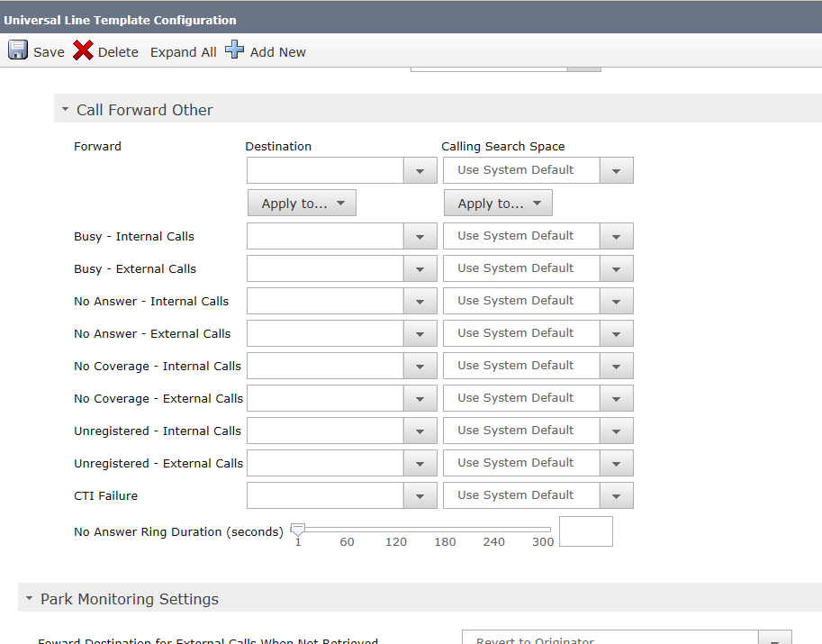This screenshot has height=644, width=822.
Task: Click Unregistered - External Calls destination field
Action: pyautogui.click(x=324, y=464)
